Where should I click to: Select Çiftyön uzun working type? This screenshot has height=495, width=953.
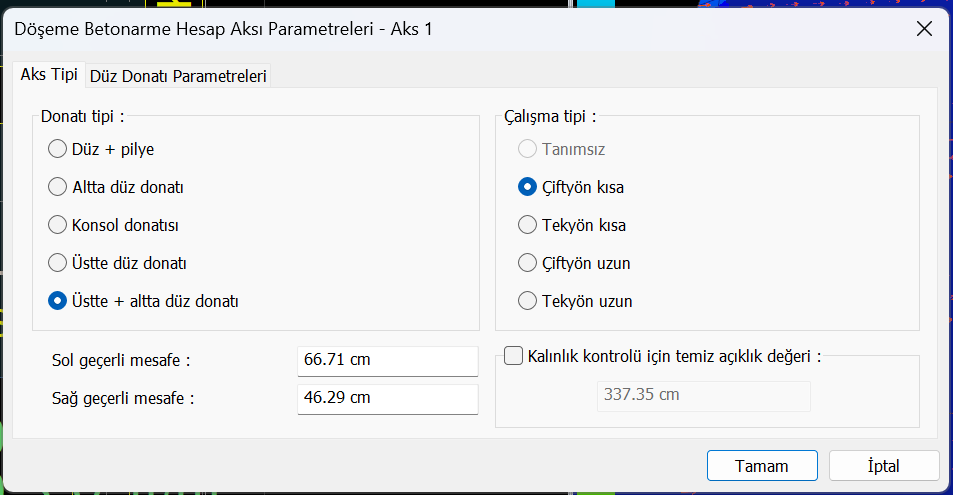click(x=527, y=263)
